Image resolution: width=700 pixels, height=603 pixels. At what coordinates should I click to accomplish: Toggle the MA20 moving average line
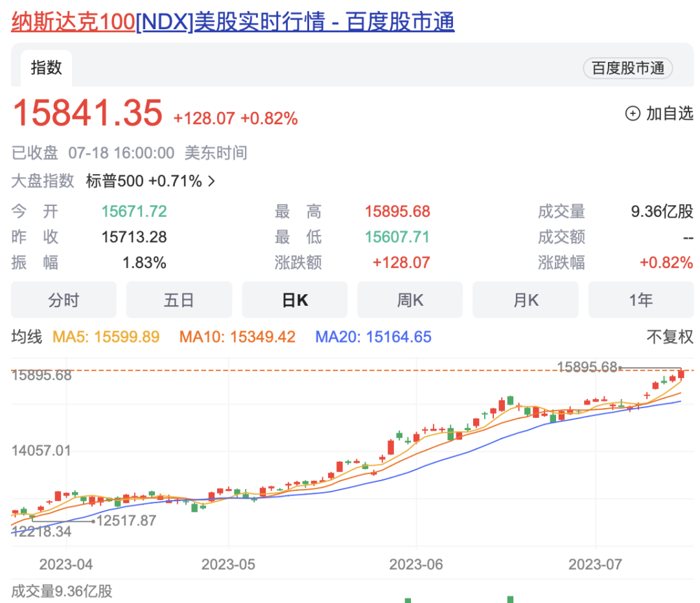coord(373,337)
